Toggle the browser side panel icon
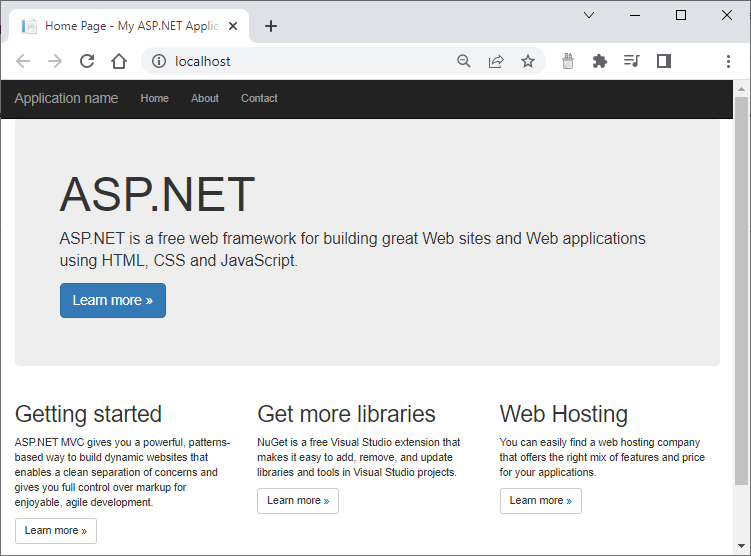751x556 pixels. [x=664, y=61]
